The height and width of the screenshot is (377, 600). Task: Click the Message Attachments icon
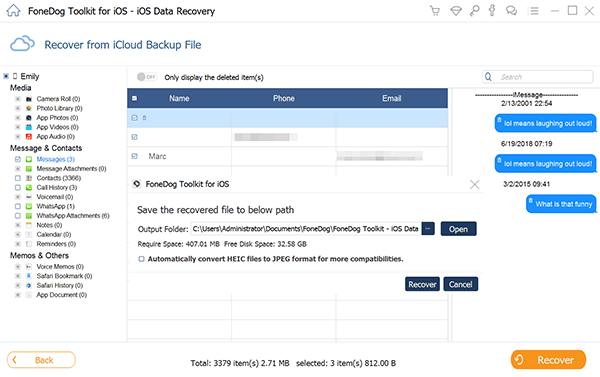(x=29, y=169)
